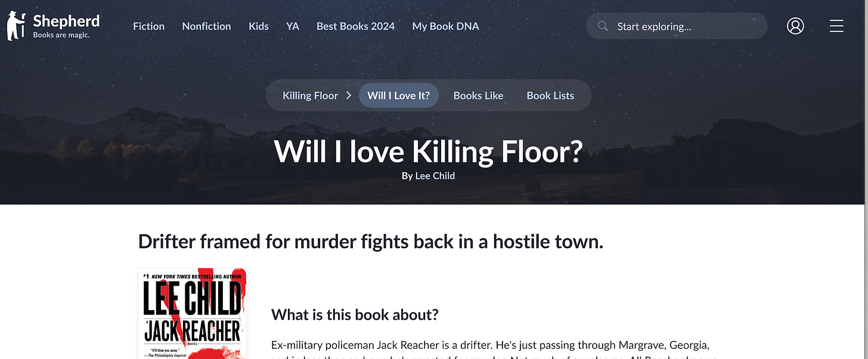868x359 pixels.
Task: Go to Best Books 2024
Action: (355, 26)
